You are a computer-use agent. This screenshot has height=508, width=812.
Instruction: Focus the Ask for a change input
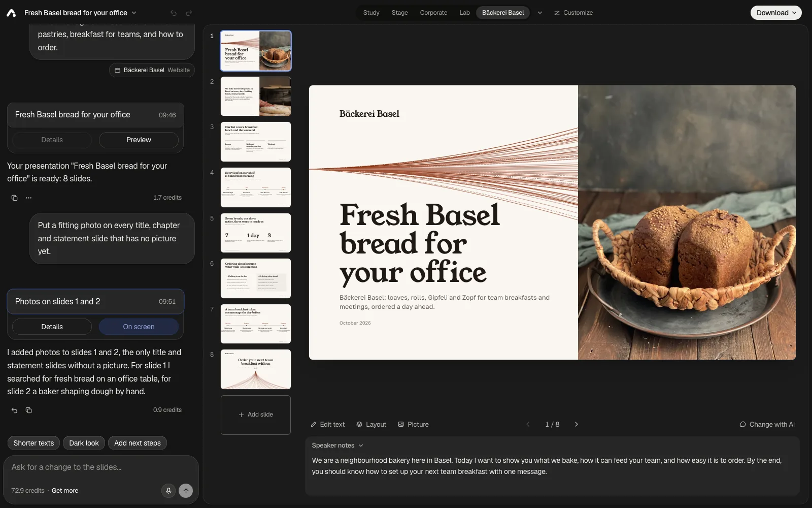click(x=100, y=467)
